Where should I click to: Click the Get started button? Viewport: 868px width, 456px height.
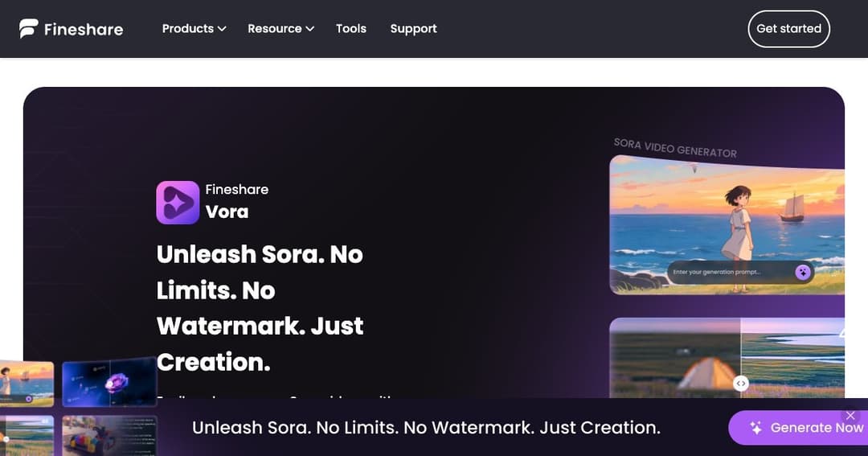coord(789,29)
